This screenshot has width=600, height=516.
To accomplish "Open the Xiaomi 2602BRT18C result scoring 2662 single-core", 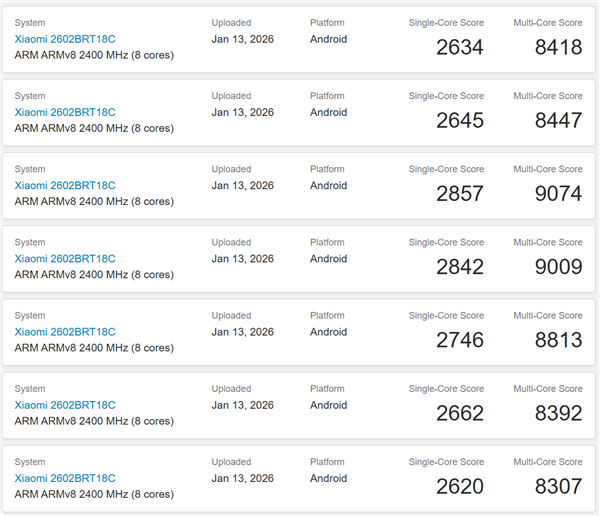I will [65, 405].
